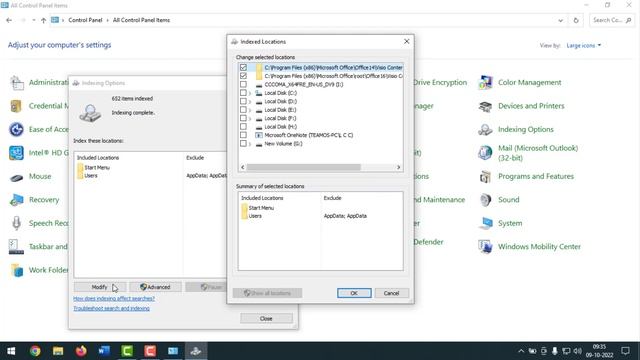Open the Administrative Tools icon in Control Panel
Image resolution: width=640 pixels, height=360 pixels.
(17, 83)
